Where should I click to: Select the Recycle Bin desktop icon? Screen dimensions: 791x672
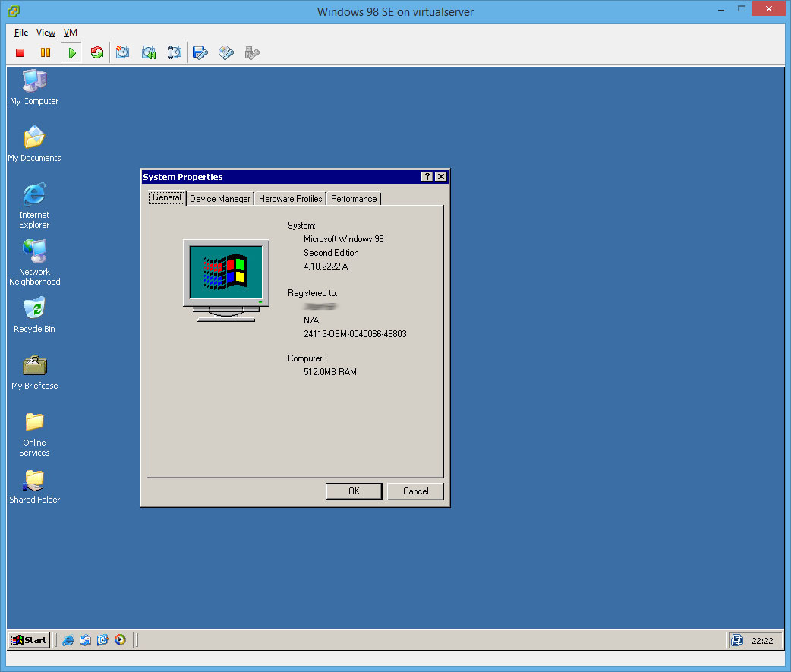34,315
